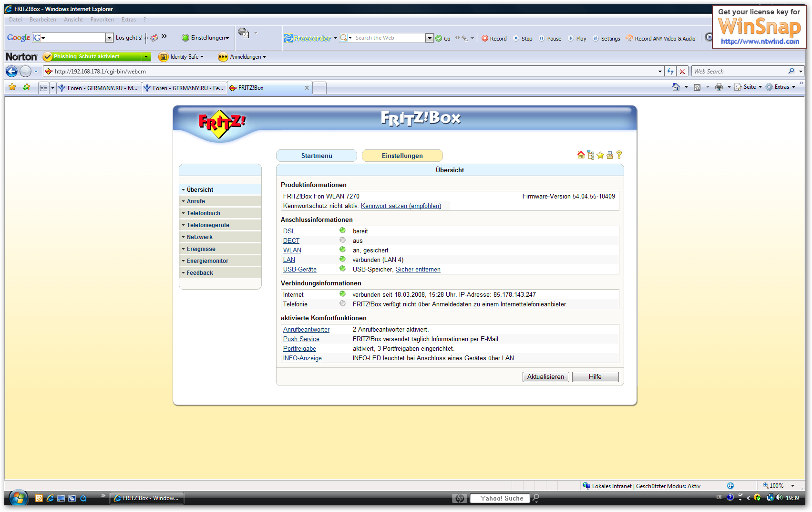Click the browser back arrow button

pos(11,72)
